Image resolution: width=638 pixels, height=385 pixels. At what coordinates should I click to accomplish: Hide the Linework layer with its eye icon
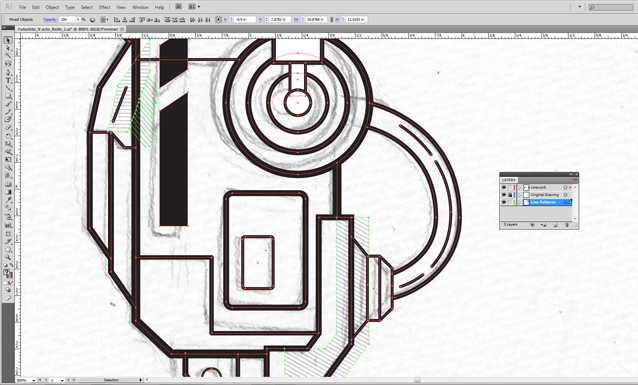tap(504, 187)
